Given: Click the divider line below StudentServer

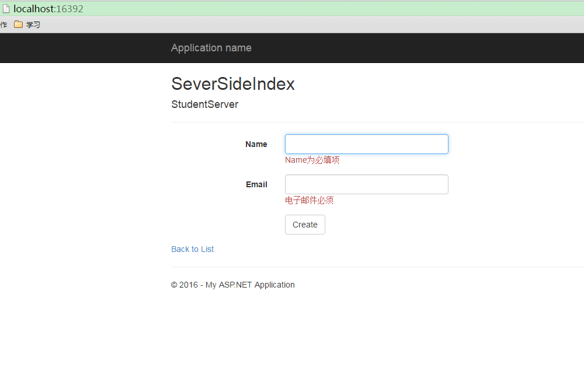Looking at the screenshot, I should click(377, 122).
